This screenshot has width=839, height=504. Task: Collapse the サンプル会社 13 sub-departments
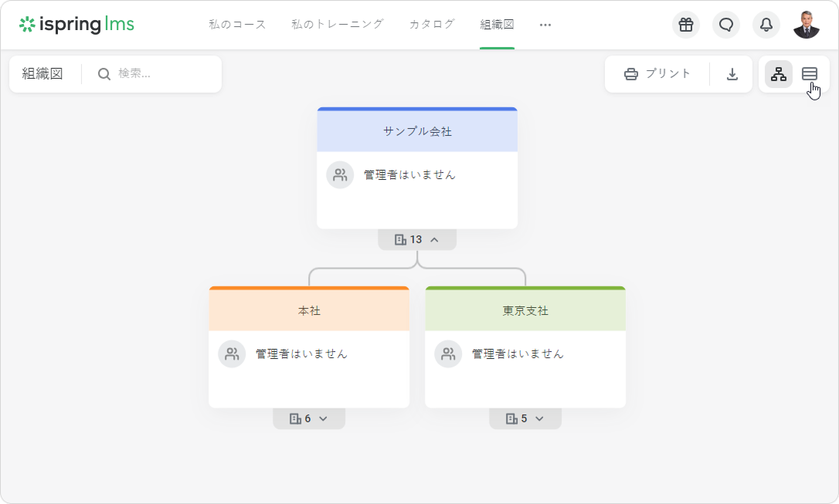click(417, 240)
